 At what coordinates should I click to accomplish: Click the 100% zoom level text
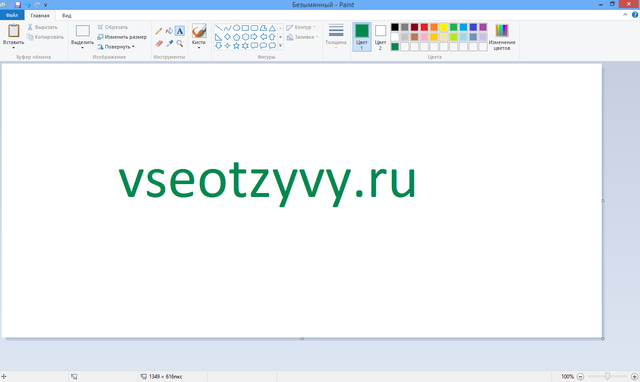pos(567,376)
